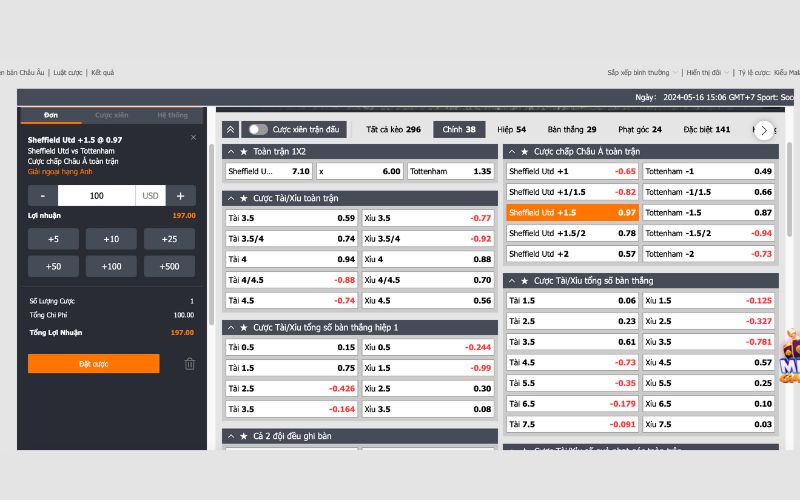Open the Phạt góc 24 markets tab
The image size is (800, 500).
639,130
